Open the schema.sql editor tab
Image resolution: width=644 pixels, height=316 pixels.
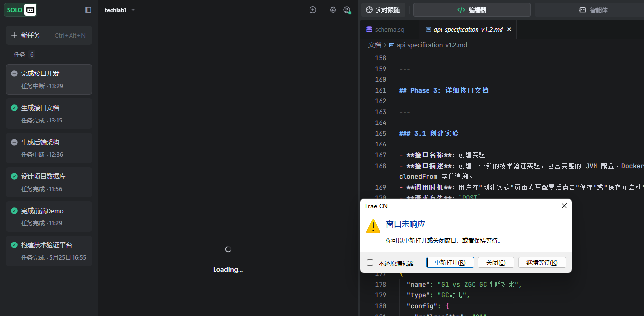390,29
